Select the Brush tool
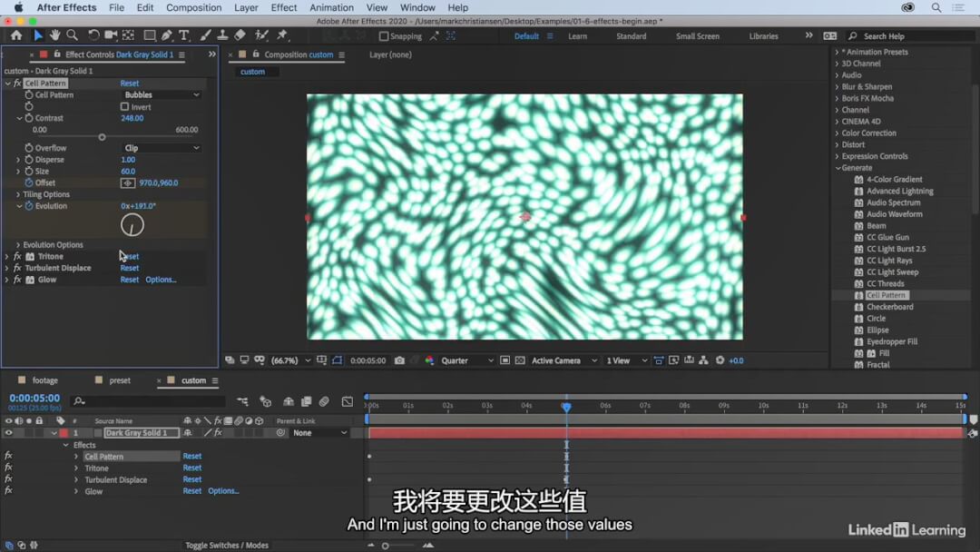980x552 pixels. coord(205,35)
